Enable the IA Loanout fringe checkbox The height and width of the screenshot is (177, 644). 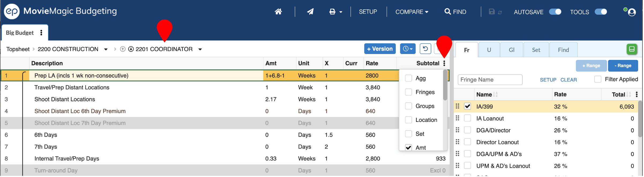click(x=467, y=118)
